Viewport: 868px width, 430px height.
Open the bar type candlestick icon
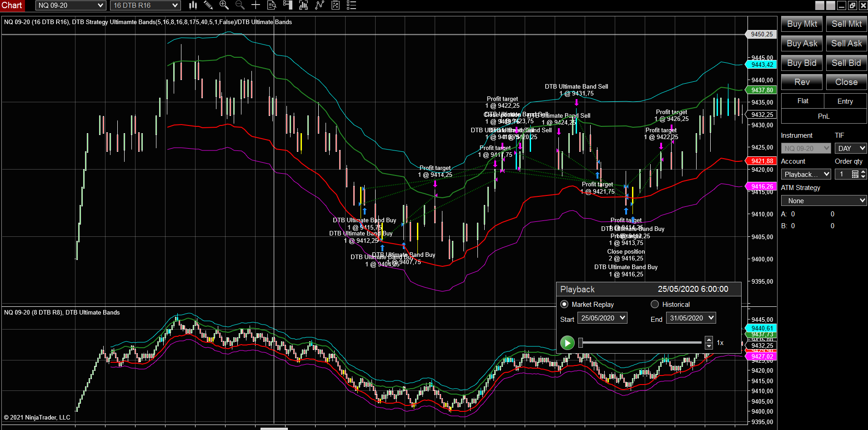[193, 5]
